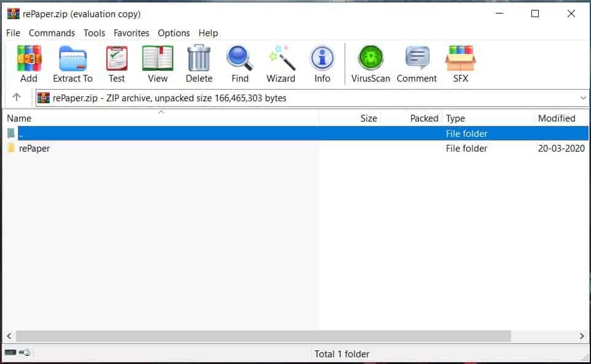
Task: Click the SFX convert icon
Action: click(x=461, y=58)
